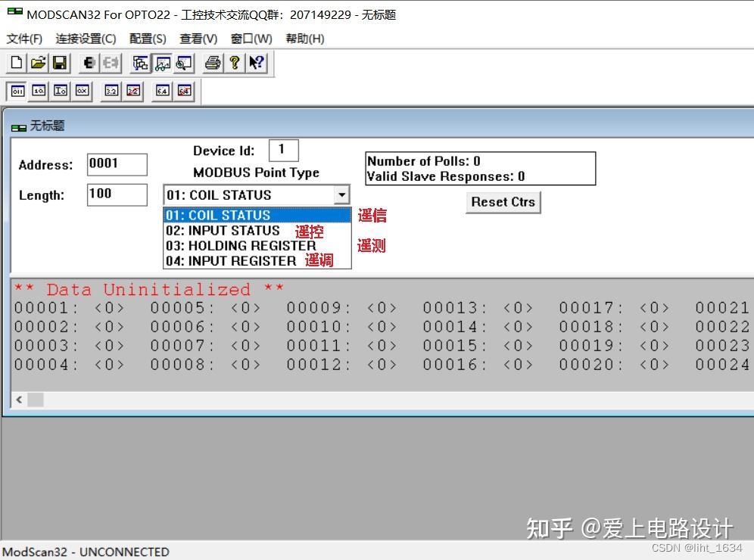The image size is (754, 560).
Task: Open the 帮助(H) menu
Action: tap(305, 39)
